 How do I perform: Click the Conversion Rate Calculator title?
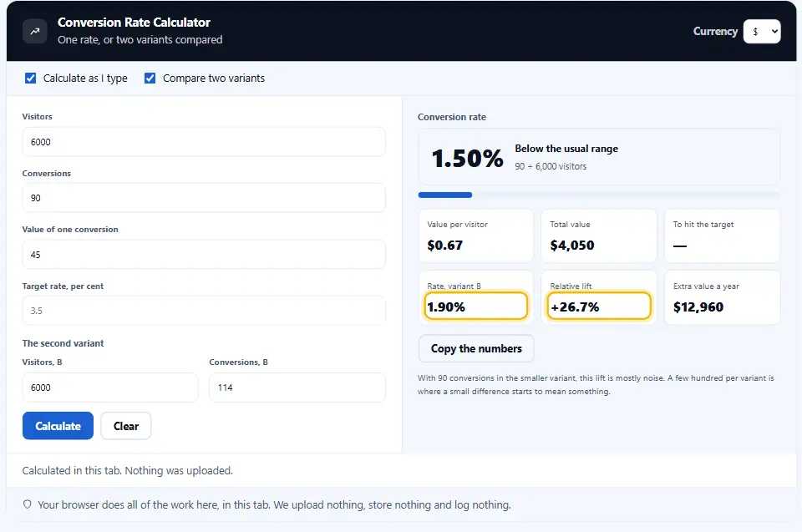134,23
